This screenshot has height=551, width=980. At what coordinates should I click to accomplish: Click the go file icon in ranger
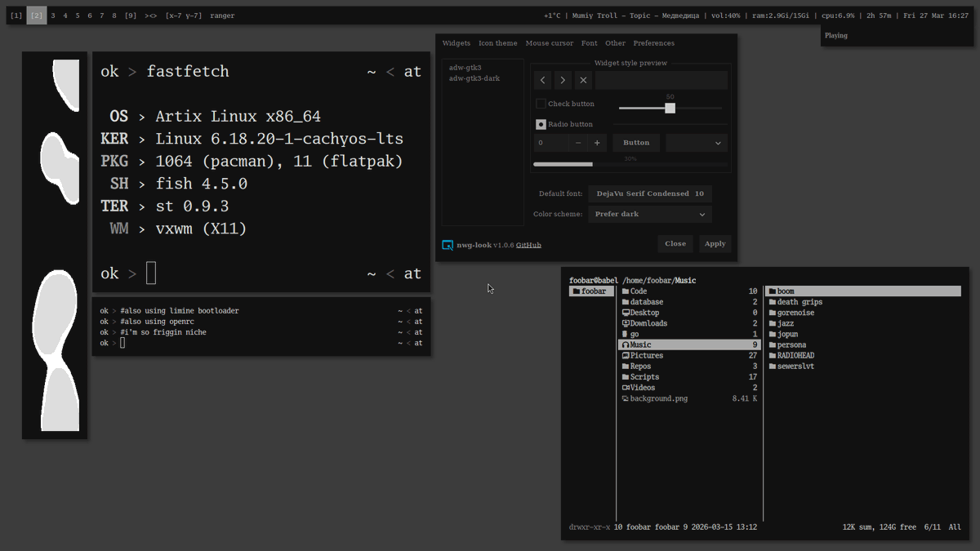(626, 334)
